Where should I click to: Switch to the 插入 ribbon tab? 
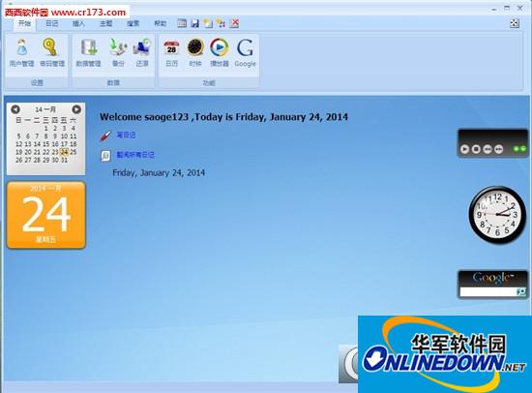[78, 23]
